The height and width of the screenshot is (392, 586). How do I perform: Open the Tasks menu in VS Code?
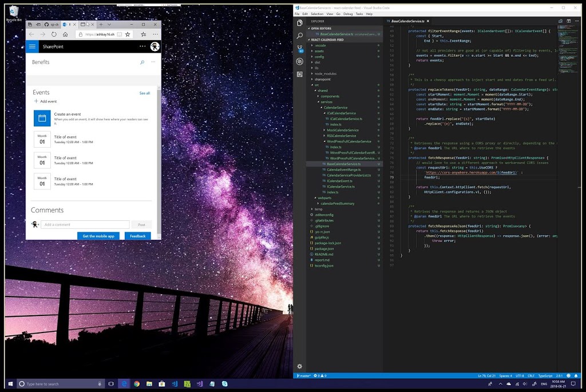point(359,14)
